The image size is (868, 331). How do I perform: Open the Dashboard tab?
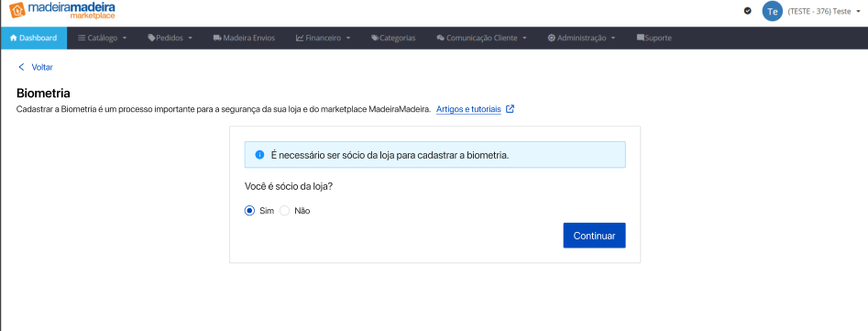34,39
